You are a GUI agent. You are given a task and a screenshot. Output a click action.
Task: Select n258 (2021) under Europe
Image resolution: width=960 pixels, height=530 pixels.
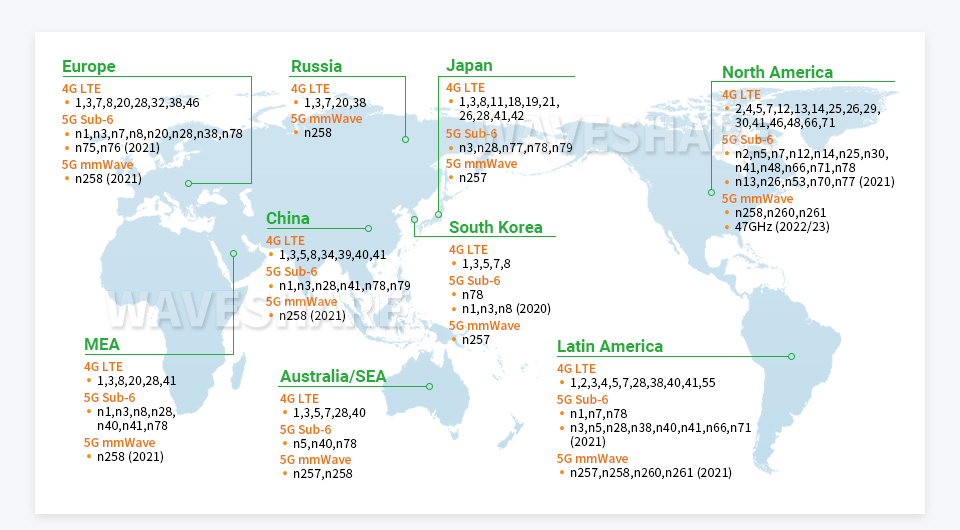pos(108,179)
